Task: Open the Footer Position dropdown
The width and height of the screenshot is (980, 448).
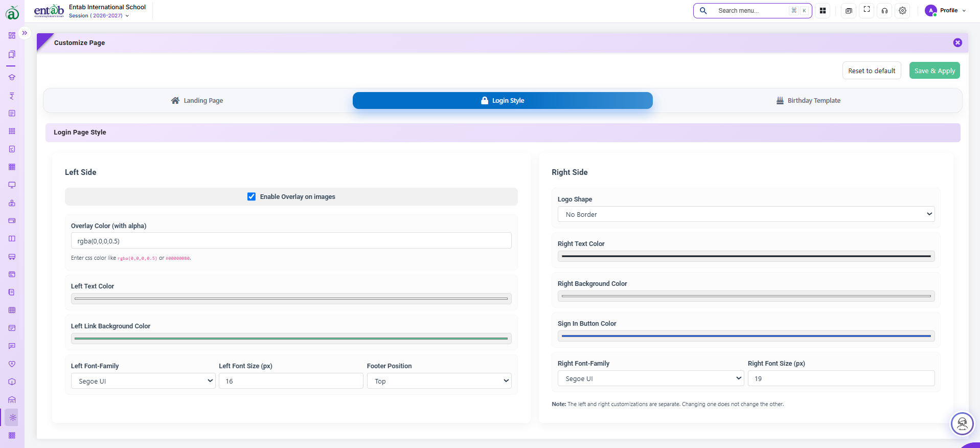Action: (x=439, y=381)
